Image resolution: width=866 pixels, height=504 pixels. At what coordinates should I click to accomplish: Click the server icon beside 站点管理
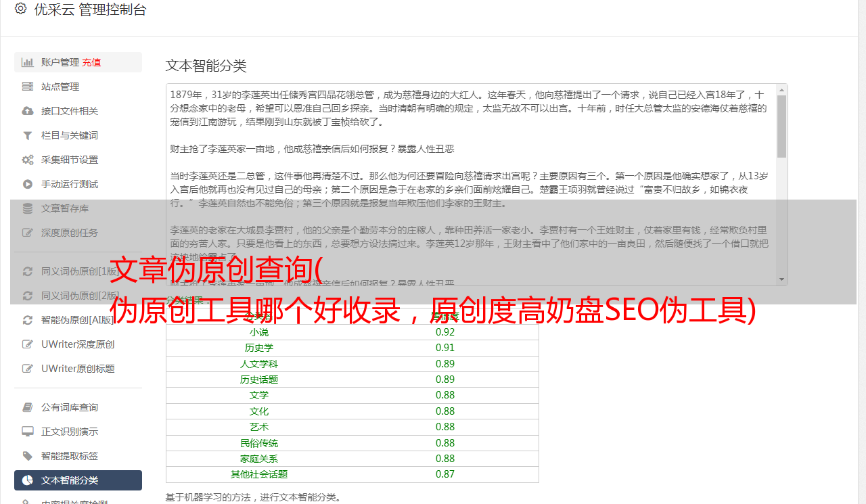click(x=28, y=87)
